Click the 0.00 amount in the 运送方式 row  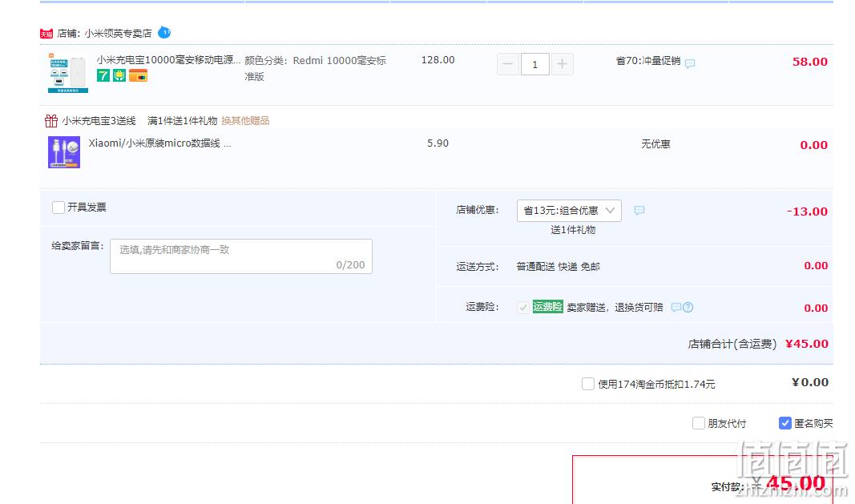pos(816,266)
